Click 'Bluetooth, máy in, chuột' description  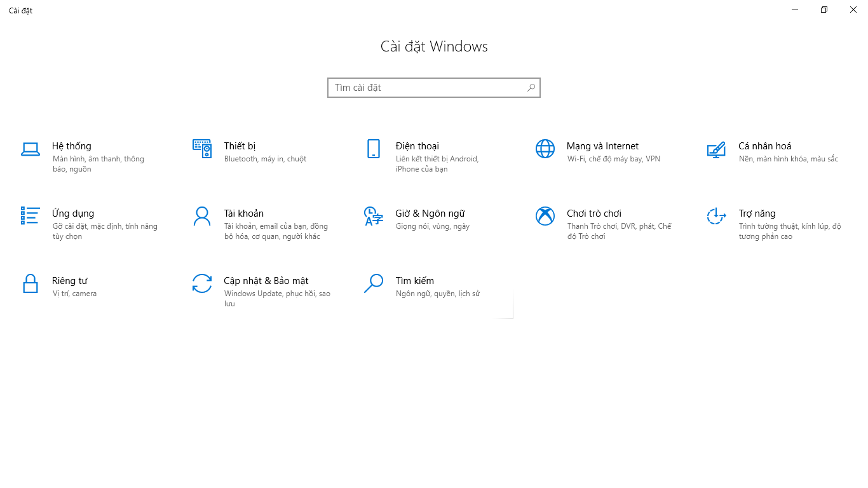pyautogui.click(x=266, y=159)
